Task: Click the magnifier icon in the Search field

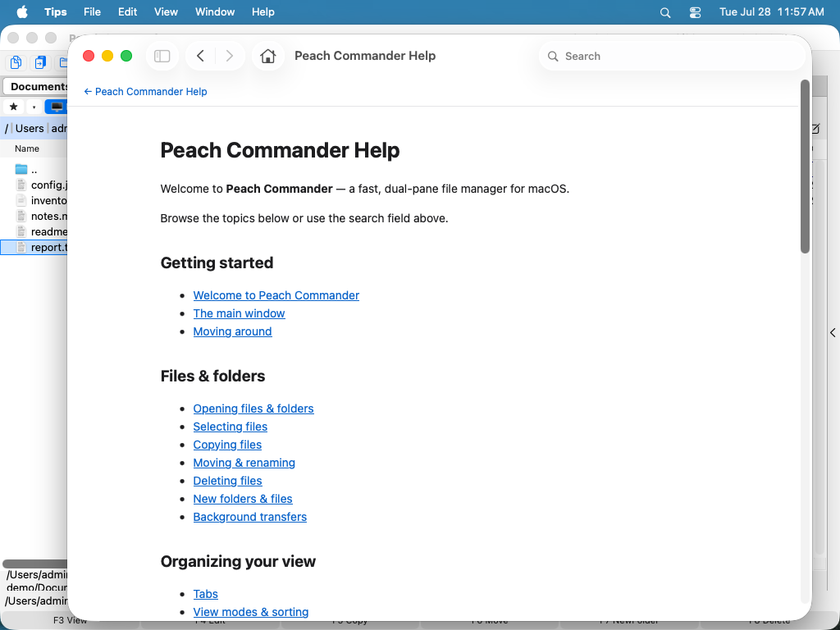Action: click(553, 57)
